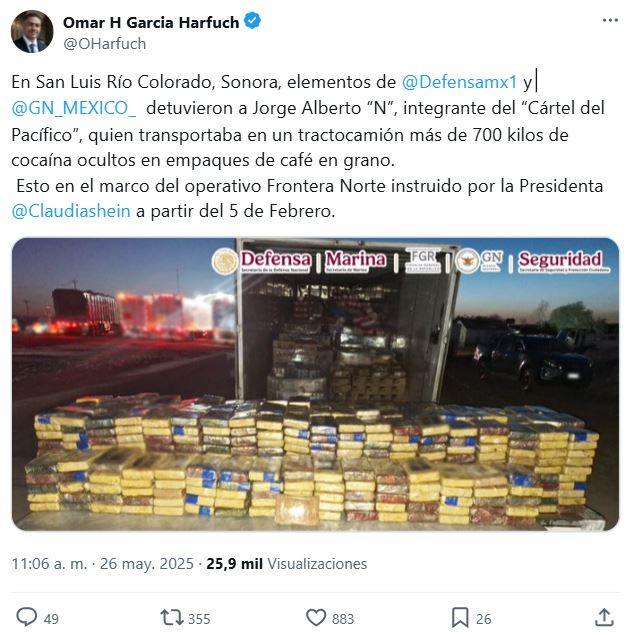This screenshot has width=632, height=635.
Task: Click the retweet arrows icon
Action: point(172,618)
